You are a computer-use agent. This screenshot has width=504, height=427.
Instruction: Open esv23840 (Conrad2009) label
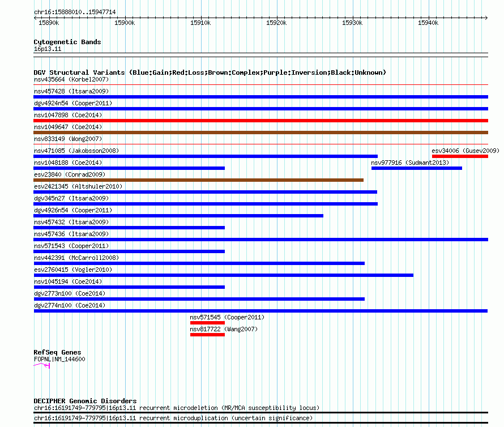click(x=70, y=174)
